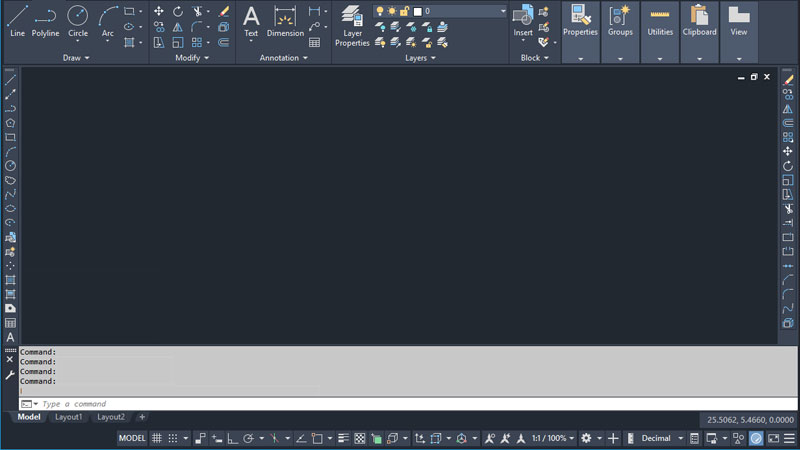This screenshot has width=800, height=450.
Task: Switch to the Layout2 tab
Action: (110, 417)
